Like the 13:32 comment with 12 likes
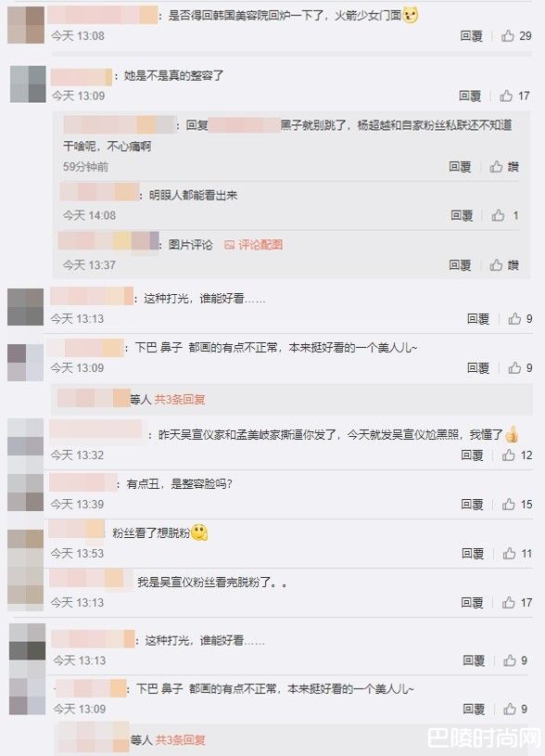 click(516, 455)
